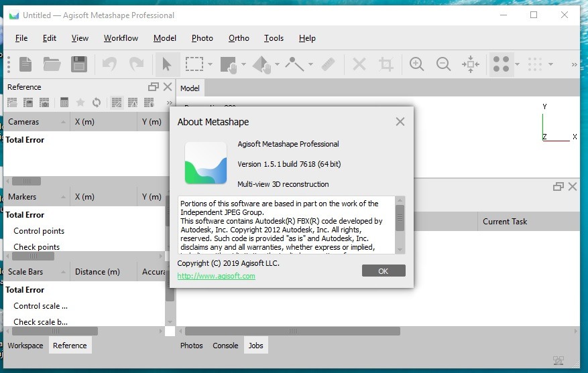
Task: Open the Draw Polyline dropdown arrow
Action: (311, 64)
